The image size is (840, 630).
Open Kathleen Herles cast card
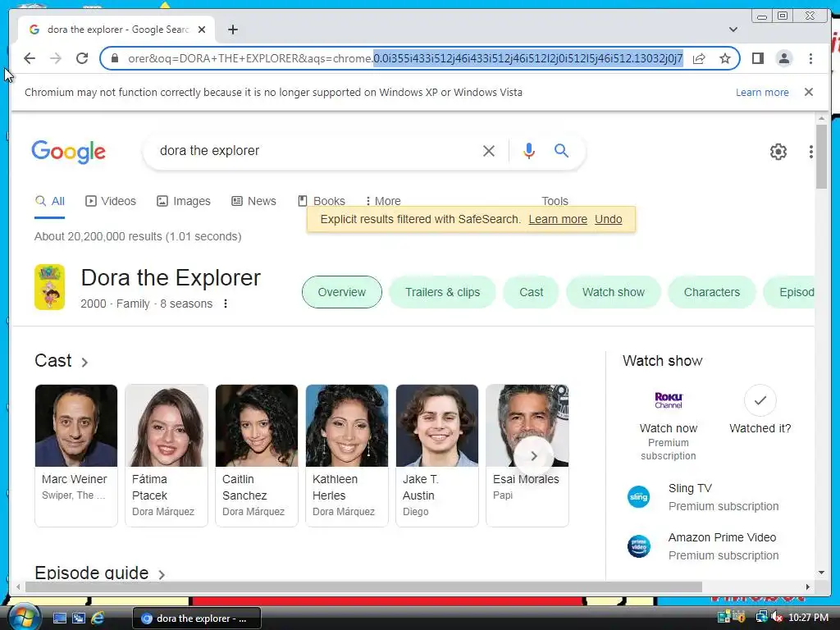tap(347, 455)
